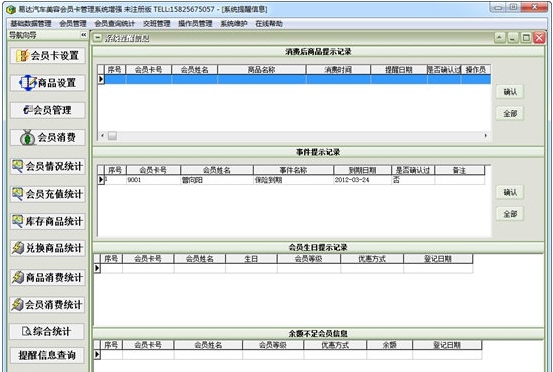The width and height of the screenshot is (553, 372).
Task: Click 确认 in 事件提示记录 section
Action: click(x=510, y=193)
